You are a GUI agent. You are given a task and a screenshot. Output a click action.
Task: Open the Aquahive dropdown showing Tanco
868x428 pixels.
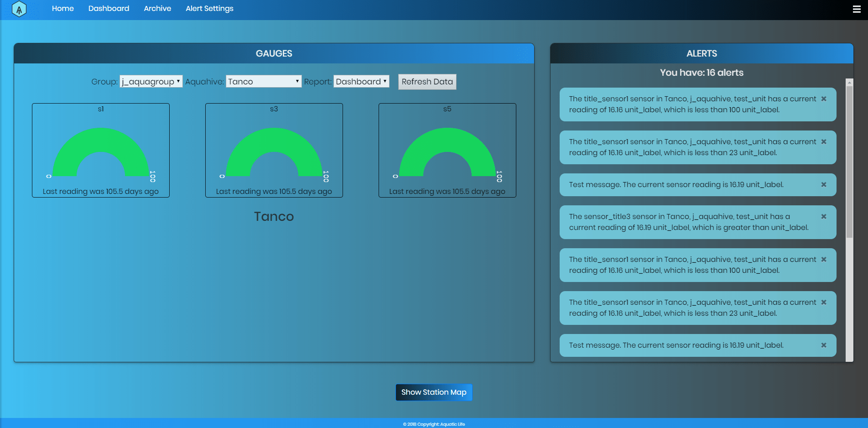tap(263, 82)
